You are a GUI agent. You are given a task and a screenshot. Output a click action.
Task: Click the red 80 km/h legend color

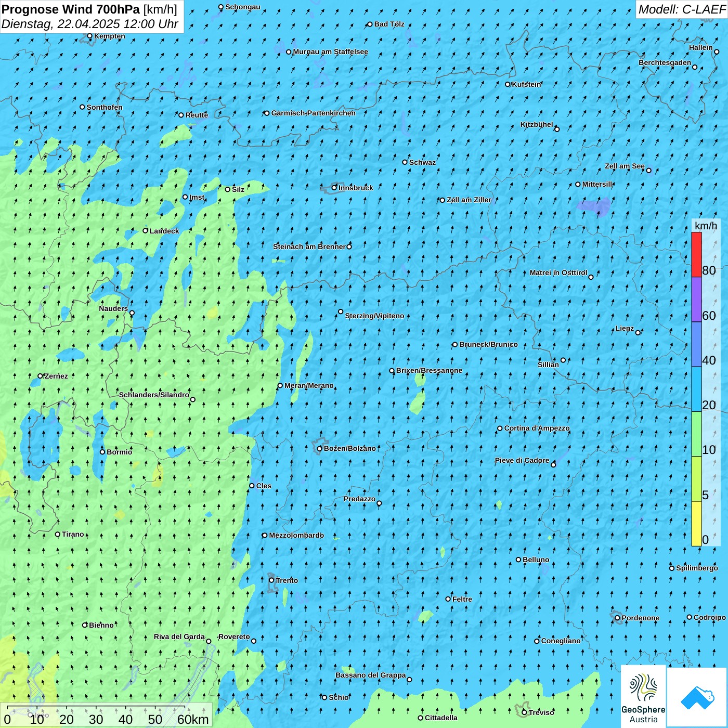(x=696, y=254)
